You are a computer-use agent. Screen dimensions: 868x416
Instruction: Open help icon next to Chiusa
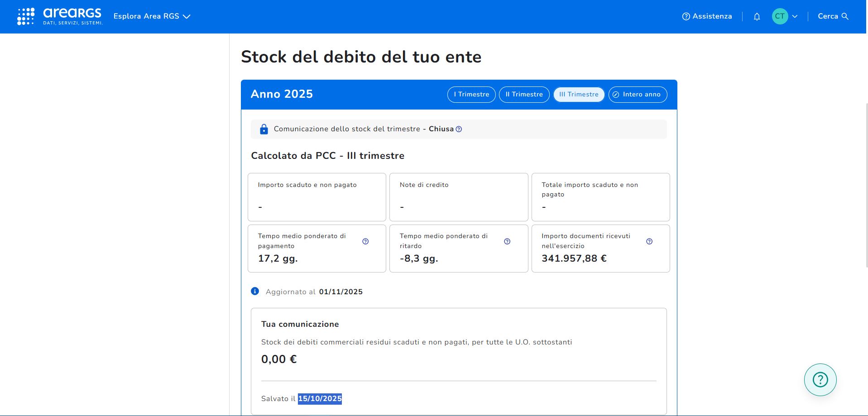click(x=459, y=129)
